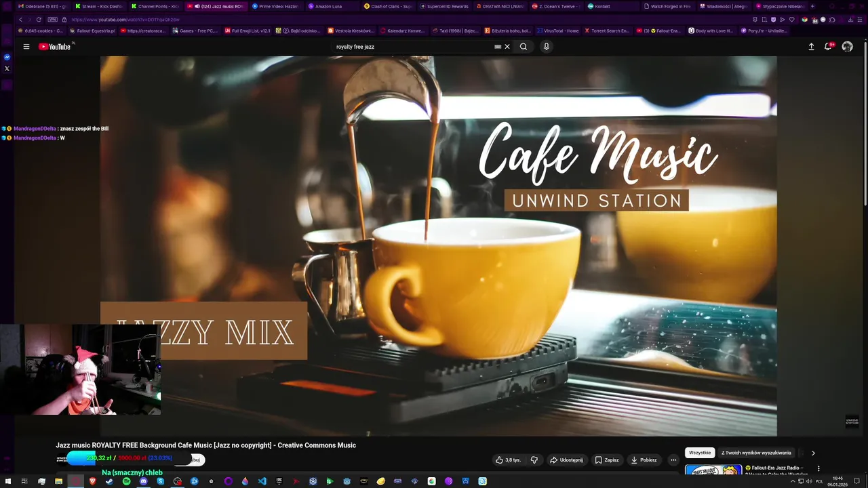Switch to the Amazon Luna tab
Screen dimensions: 868x488
pyautogui.click(x=332, y=6)
